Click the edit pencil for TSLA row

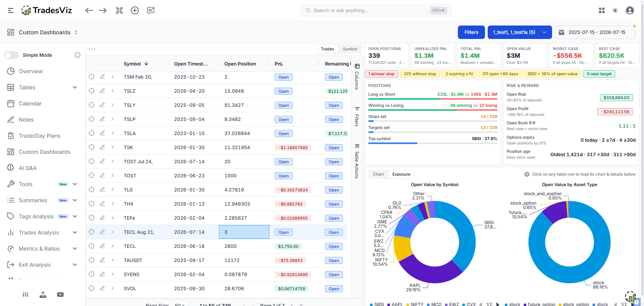(102, 133)
